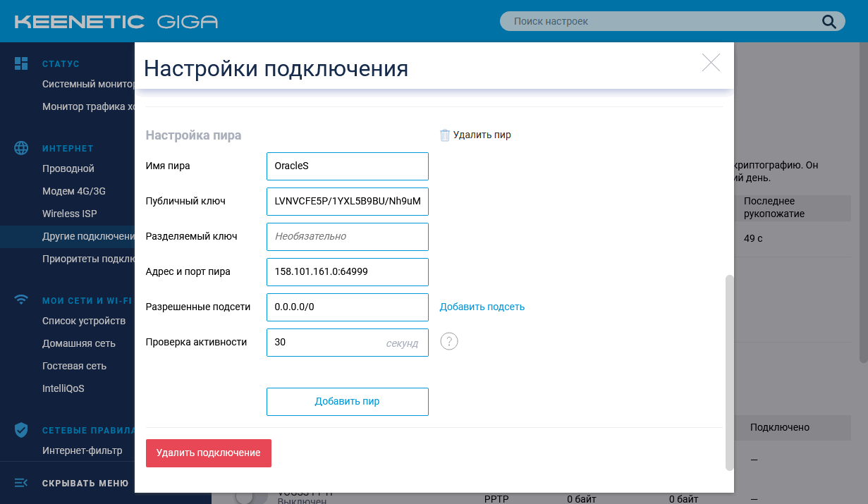Click the Добавить пир button
This screenshot has height=504, width=868.
pos(347,401)
